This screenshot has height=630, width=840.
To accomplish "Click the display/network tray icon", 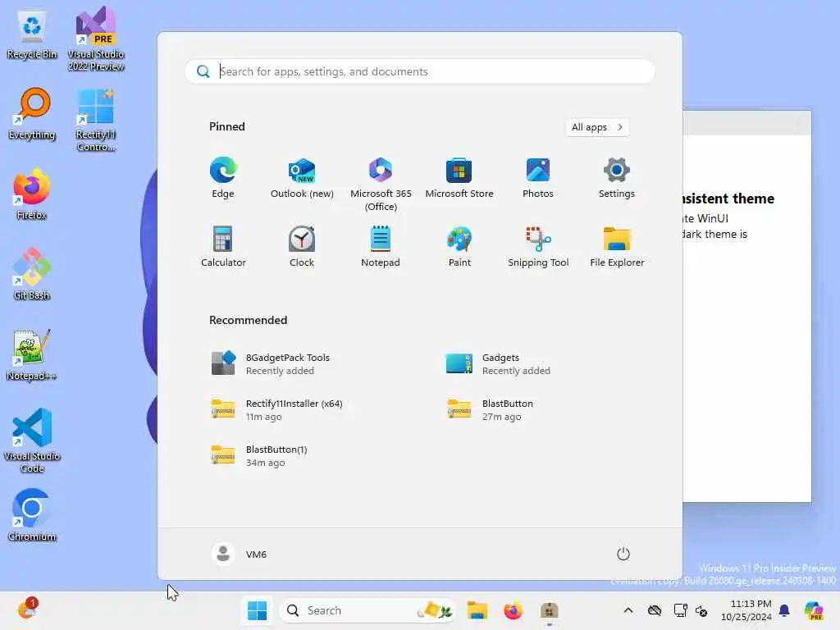I will tap(680, 610).
